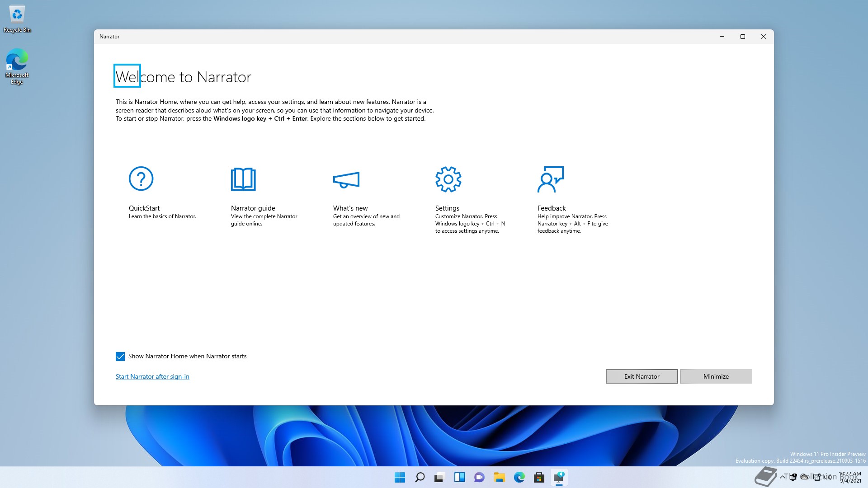Click the OneDrive cloud tray icon
The height and width of the screenshot is (488, 868).
805,477
